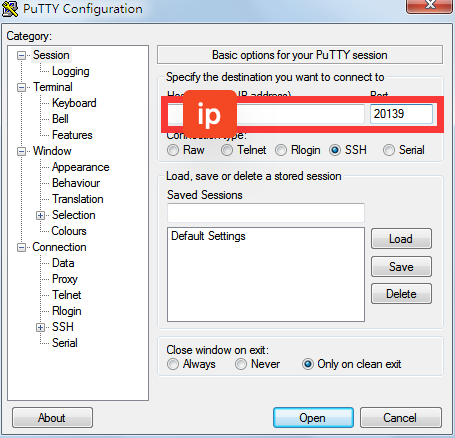Select Default Settings in session list

208,236
